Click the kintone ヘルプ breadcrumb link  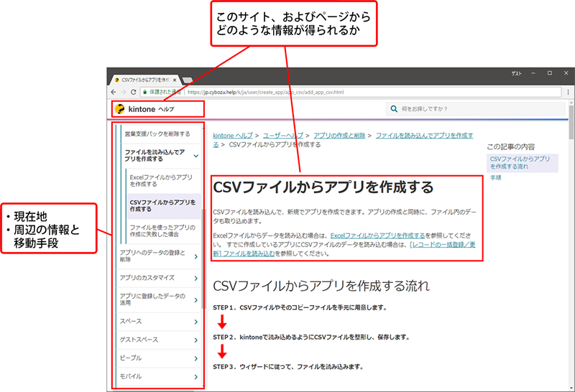[233, 136]
